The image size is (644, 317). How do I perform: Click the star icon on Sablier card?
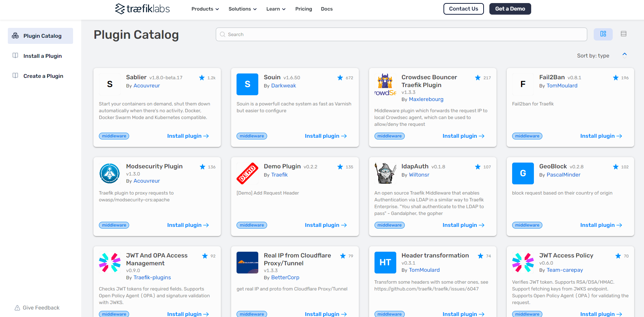202,78
